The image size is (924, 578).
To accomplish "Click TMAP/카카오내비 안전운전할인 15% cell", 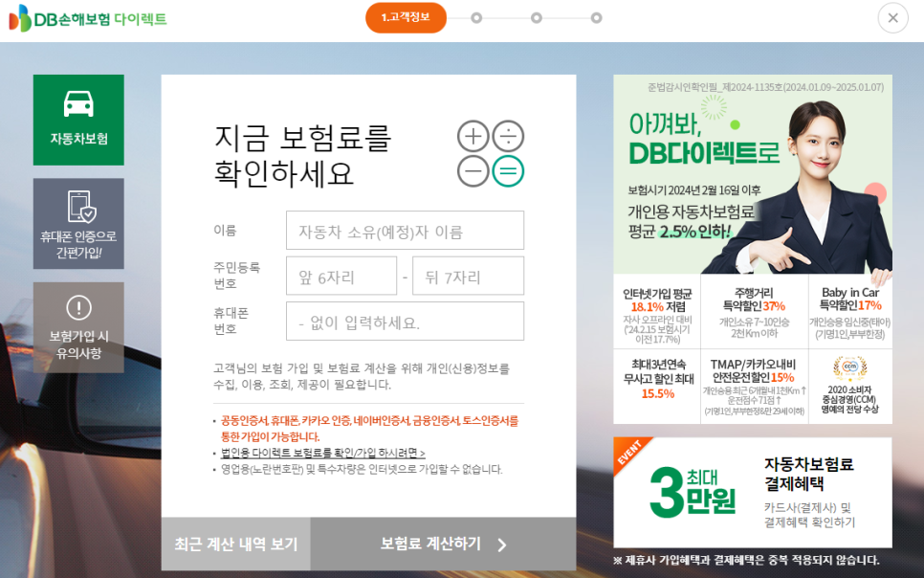I will tap(755, 387).
